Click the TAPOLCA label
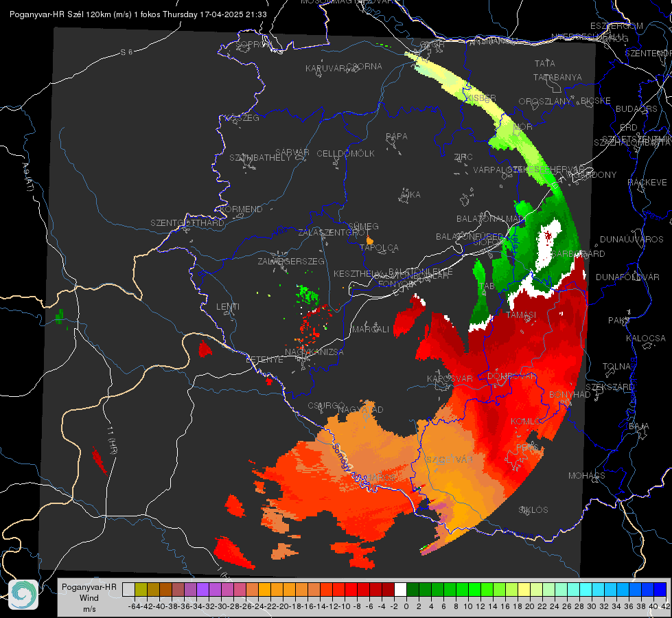Viewport: 672px width, 618px height. click(380, 247)
